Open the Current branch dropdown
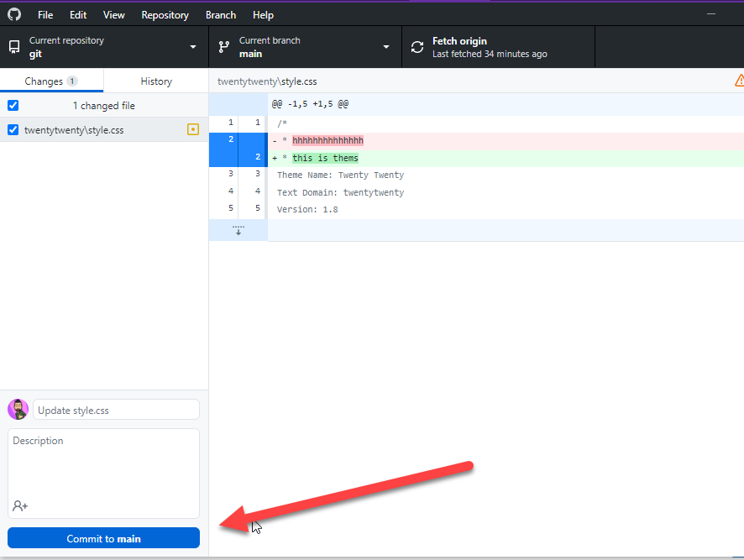 [x=305, y=47]
